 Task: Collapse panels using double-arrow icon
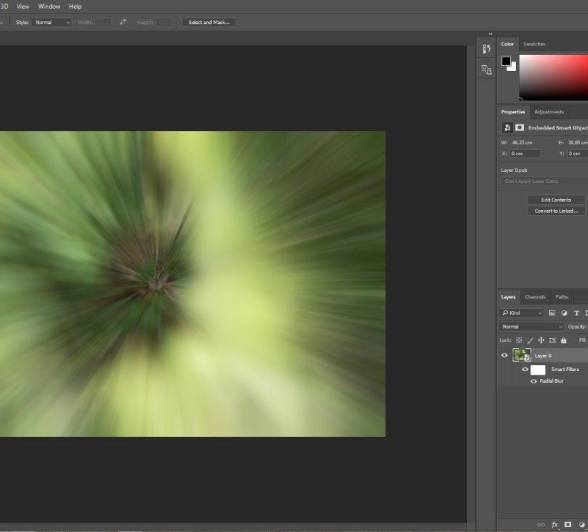click(x=490, y=34)
